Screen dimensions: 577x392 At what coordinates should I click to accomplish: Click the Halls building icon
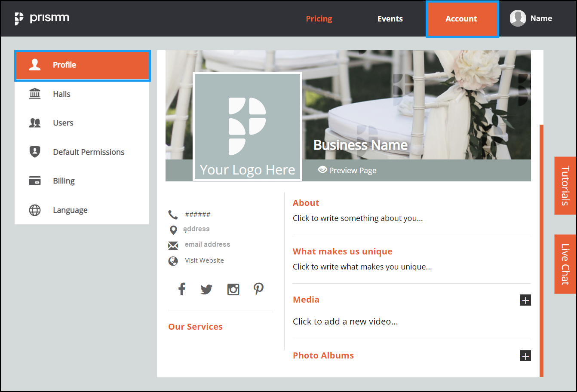click(35, 94)
